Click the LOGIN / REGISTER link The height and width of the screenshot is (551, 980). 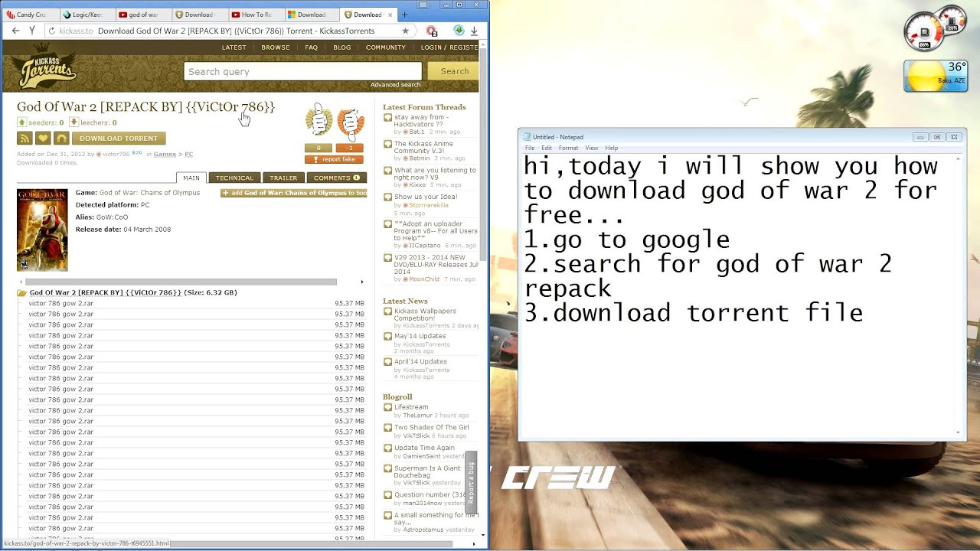tap(449, 47)
